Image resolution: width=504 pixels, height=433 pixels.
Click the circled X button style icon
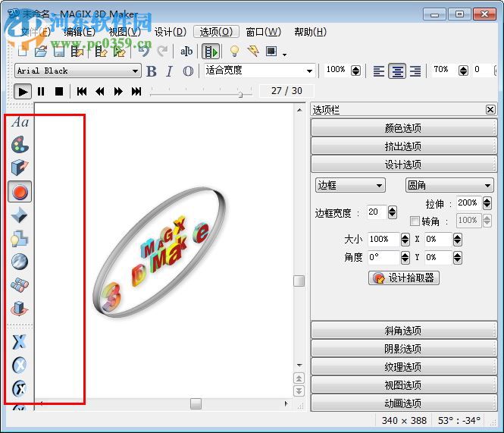point(20,365)
